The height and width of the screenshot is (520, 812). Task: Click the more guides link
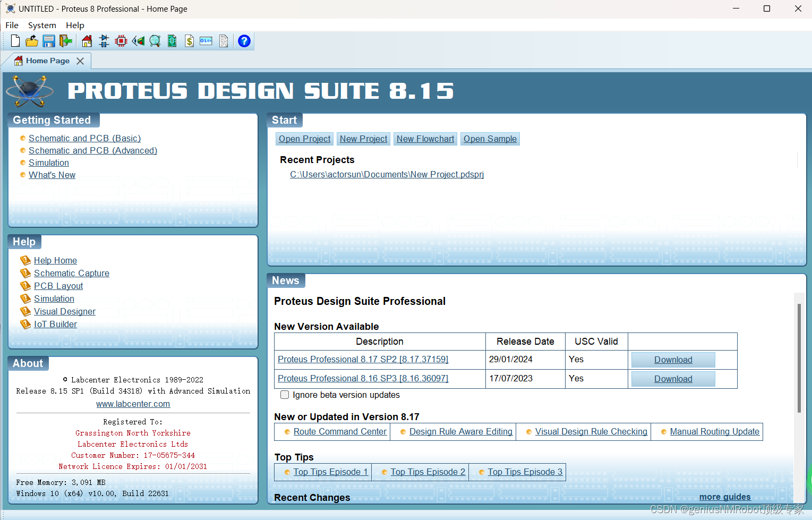click(725, 497)
